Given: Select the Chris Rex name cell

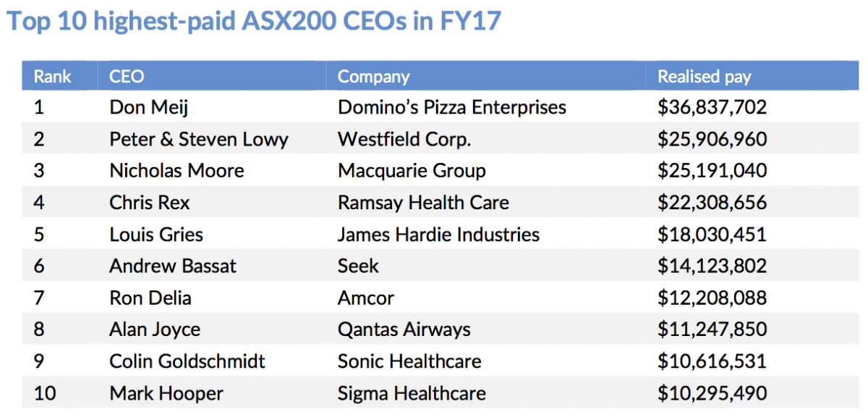Looking at the screenshot, I should point(149,202).
